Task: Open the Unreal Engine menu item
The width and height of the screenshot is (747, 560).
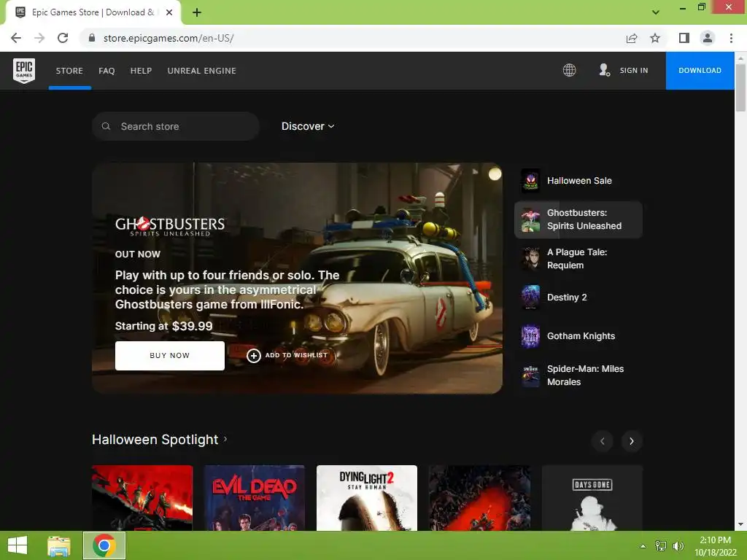Action: coord(201,71)
